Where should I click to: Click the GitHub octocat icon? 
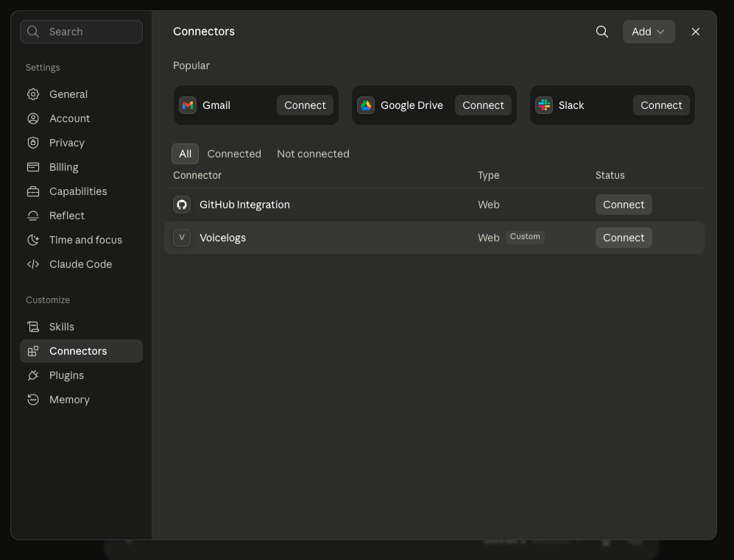[x=182, y=205]
